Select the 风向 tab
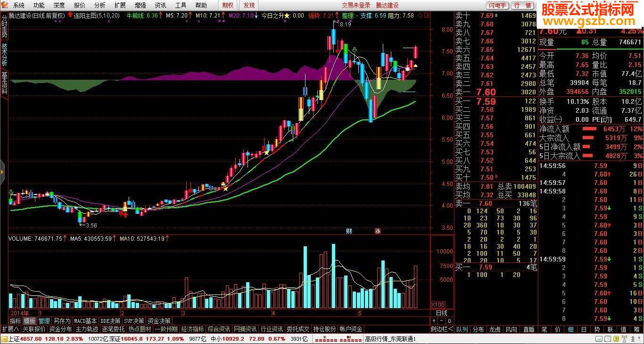Screen dimensions: 644x344 click(x=511, y=329)
